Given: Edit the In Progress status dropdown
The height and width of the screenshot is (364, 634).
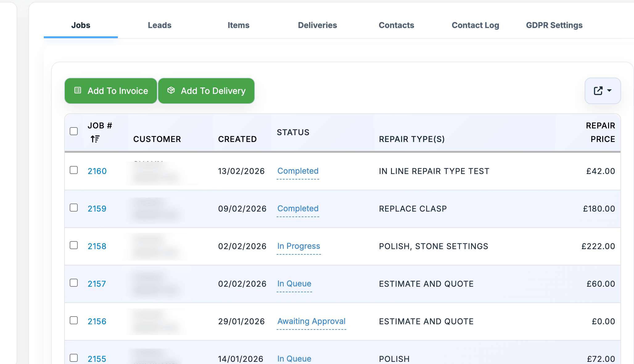Looking at the screenshot, I should 298,246.
